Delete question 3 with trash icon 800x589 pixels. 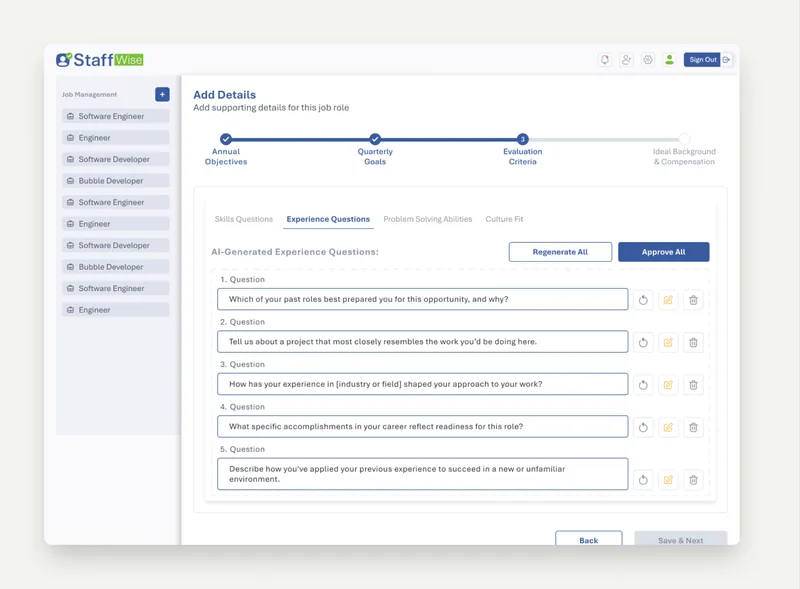693,385
